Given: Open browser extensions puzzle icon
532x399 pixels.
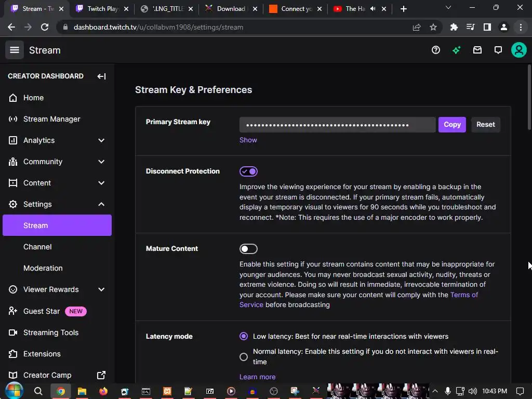Looking at the screenshot, I should pyautogui.click(x=454, y=27).
